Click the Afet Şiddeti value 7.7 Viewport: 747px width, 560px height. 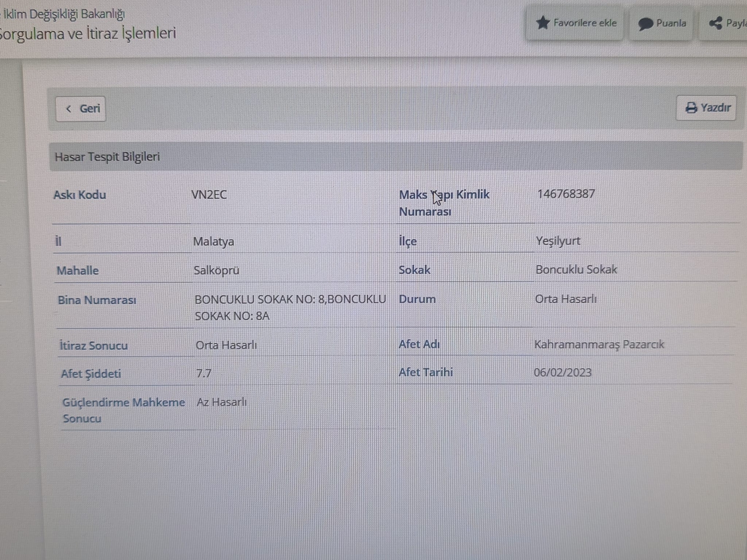tap(204, 373)
